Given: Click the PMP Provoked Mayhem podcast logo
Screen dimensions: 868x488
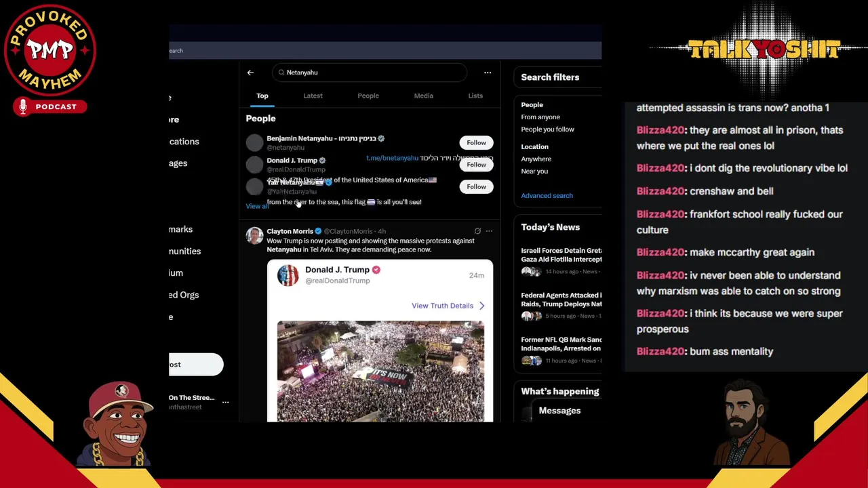Looking at the screenshot, I should coord(50,52).
